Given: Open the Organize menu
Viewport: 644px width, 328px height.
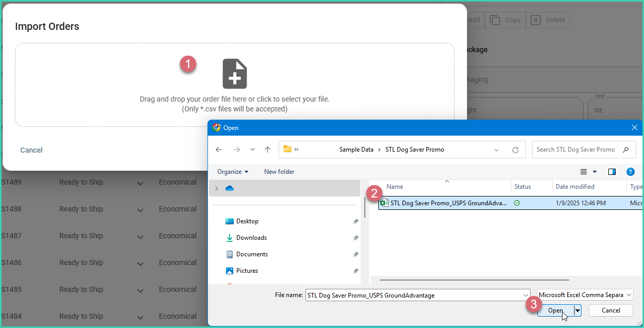Looking at the screenshot, I should click(233, 171).
